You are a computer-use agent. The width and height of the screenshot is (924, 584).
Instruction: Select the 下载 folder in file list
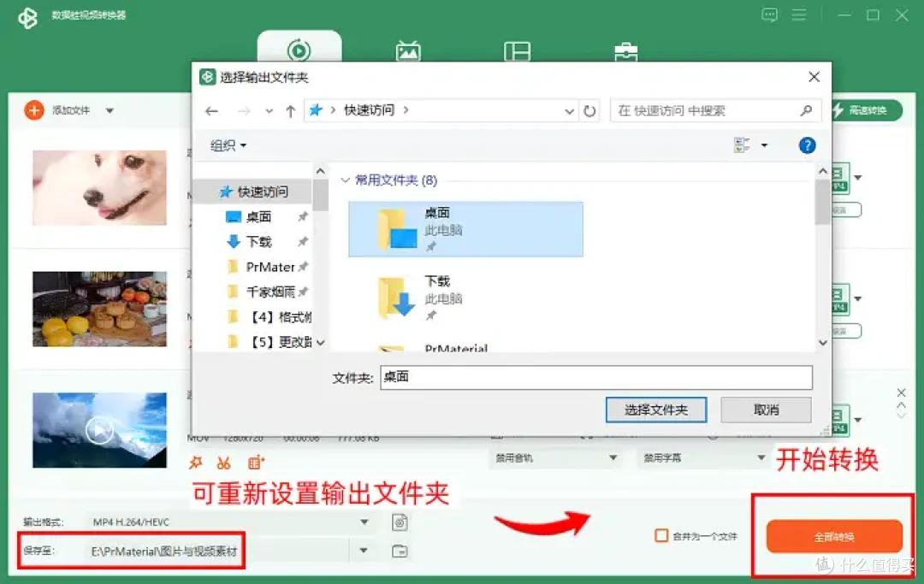(465, 298)
